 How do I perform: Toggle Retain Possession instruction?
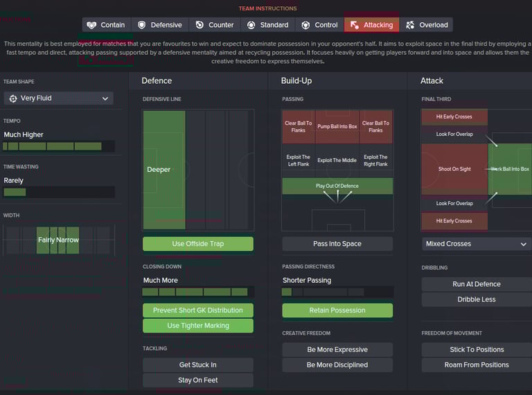(337, 310)
